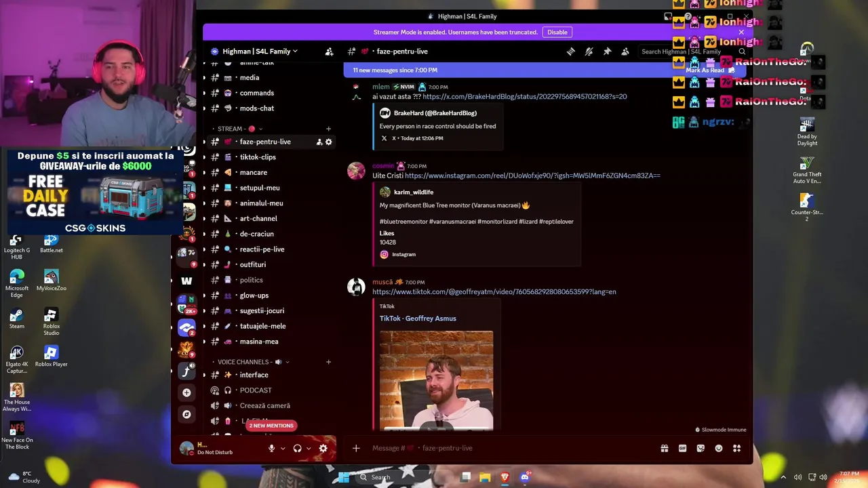Open notification settings bell icon in header
Screen dimensions: 868x488
[x=589, y=52]
